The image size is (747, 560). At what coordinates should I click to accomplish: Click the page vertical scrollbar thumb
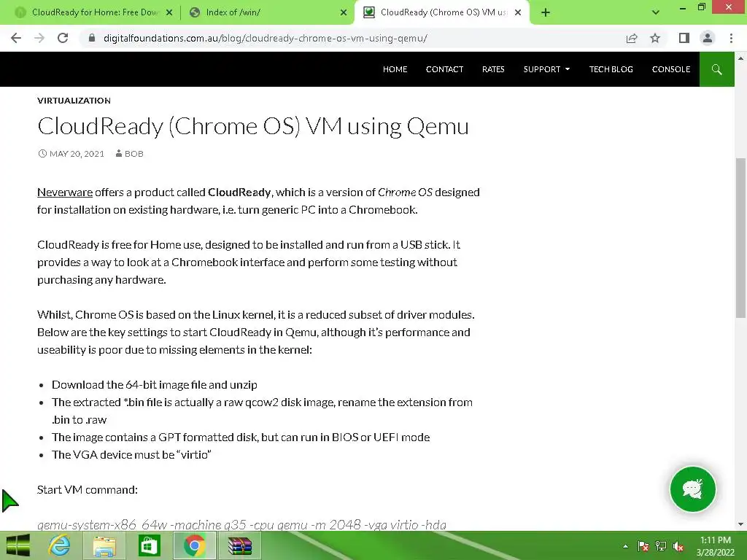click(740, 238)
